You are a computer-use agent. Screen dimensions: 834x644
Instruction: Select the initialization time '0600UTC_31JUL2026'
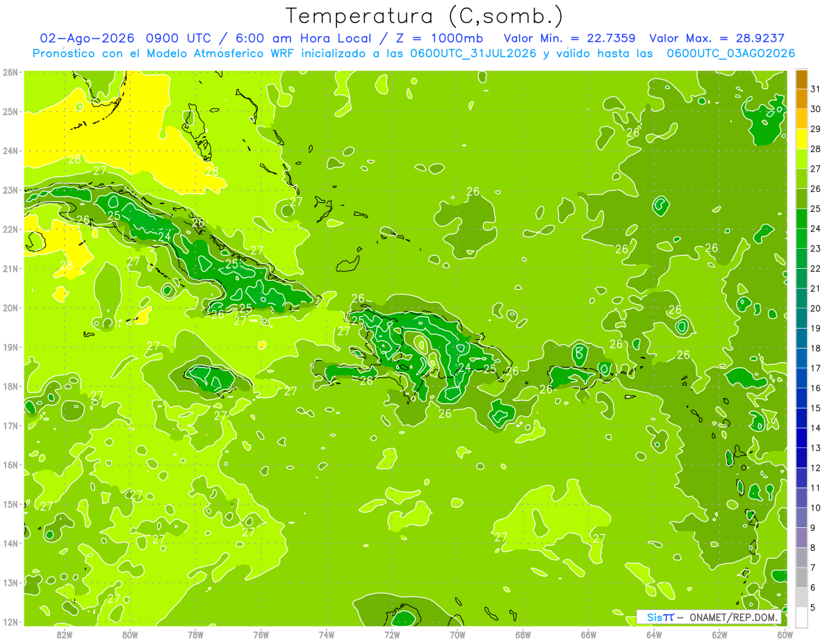(473, 53)
